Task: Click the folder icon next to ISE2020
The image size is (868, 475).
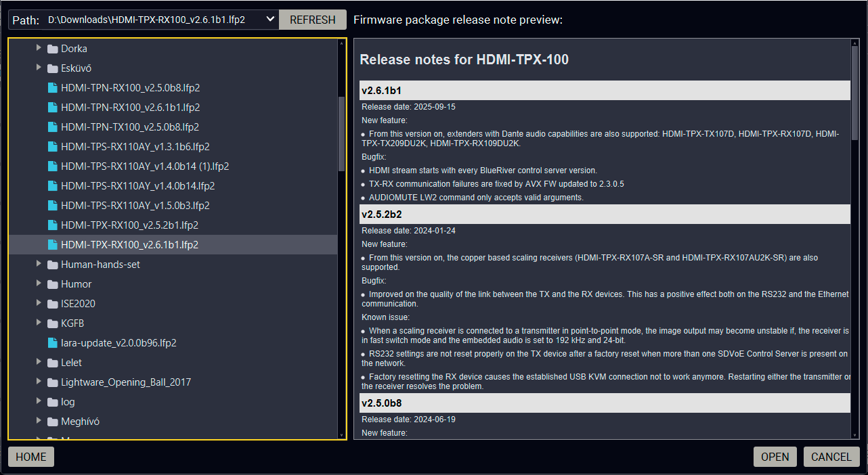Action: [52, 303]
